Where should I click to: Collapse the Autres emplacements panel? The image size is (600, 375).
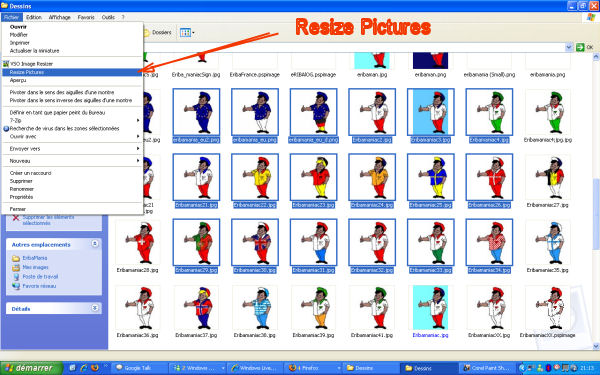coord(95,244)
